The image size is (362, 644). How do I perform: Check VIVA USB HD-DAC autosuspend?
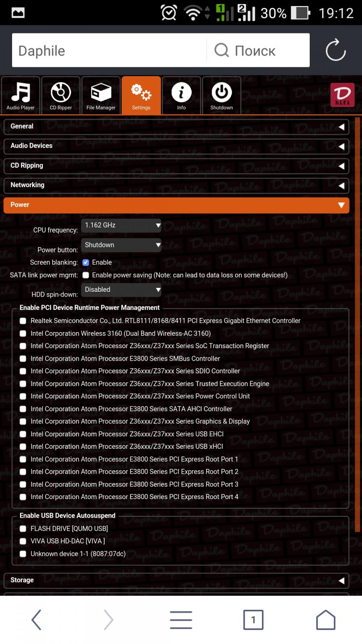click(x=23, y=541)
